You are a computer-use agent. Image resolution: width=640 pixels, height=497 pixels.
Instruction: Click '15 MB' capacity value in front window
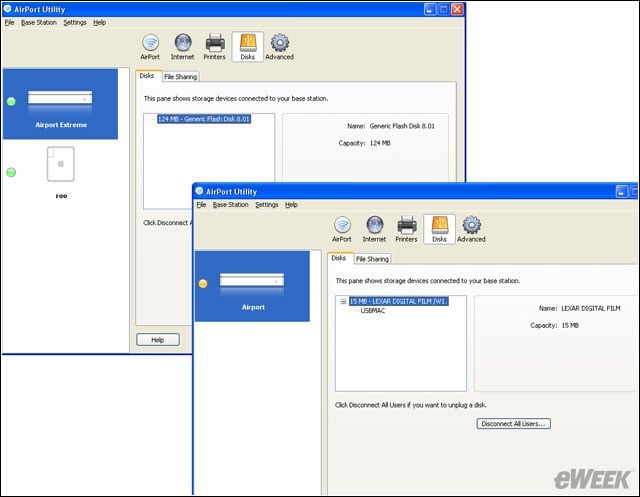click(x=570, y=326)
